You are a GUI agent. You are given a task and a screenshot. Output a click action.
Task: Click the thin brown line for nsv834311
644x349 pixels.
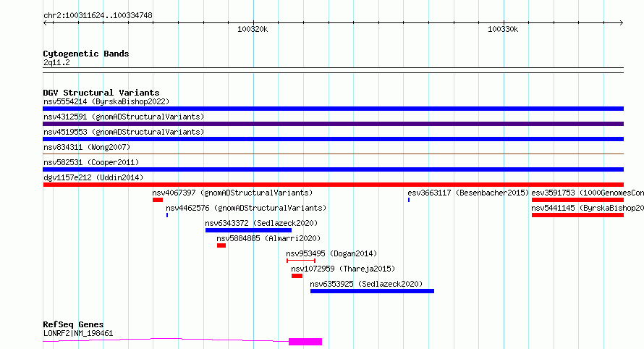[x=333, y=154]
